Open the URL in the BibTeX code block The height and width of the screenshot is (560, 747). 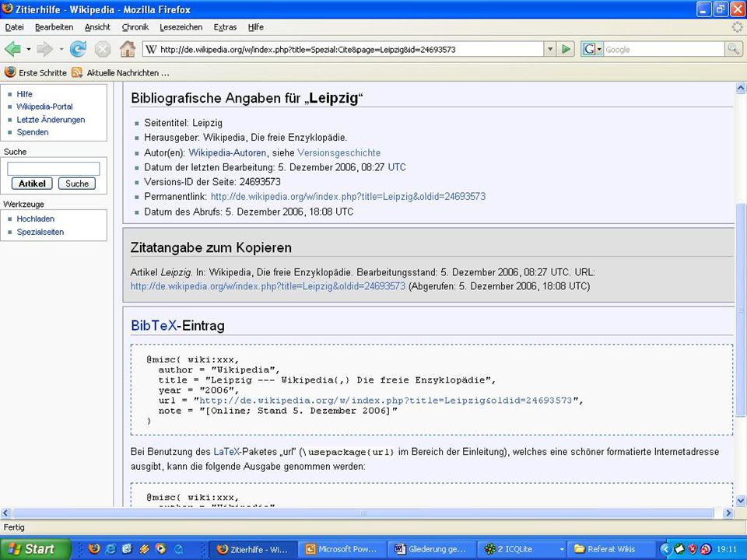385,401
